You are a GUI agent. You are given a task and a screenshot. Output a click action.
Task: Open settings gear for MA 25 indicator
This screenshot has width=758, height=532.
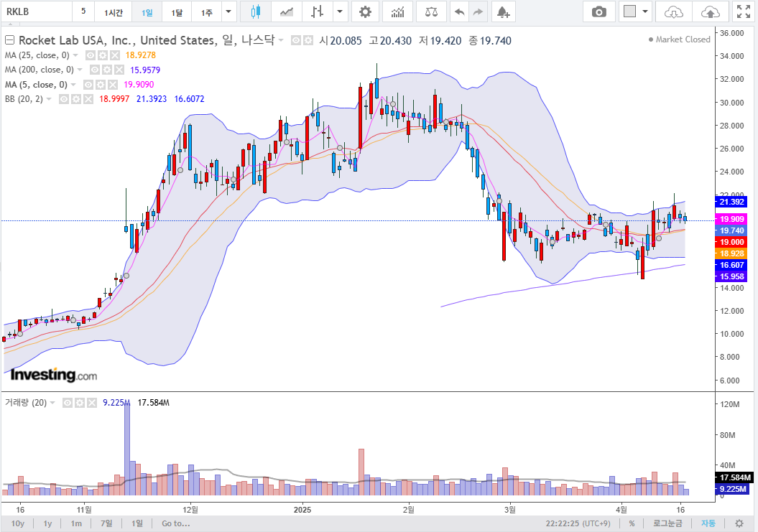click(102, 55)
